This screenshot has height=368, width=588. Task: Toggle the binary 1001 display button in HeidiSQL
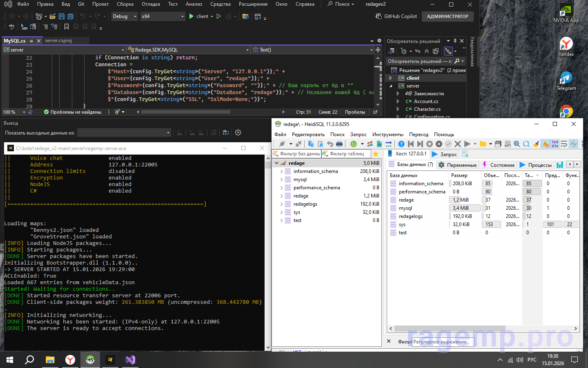[555, 144]
